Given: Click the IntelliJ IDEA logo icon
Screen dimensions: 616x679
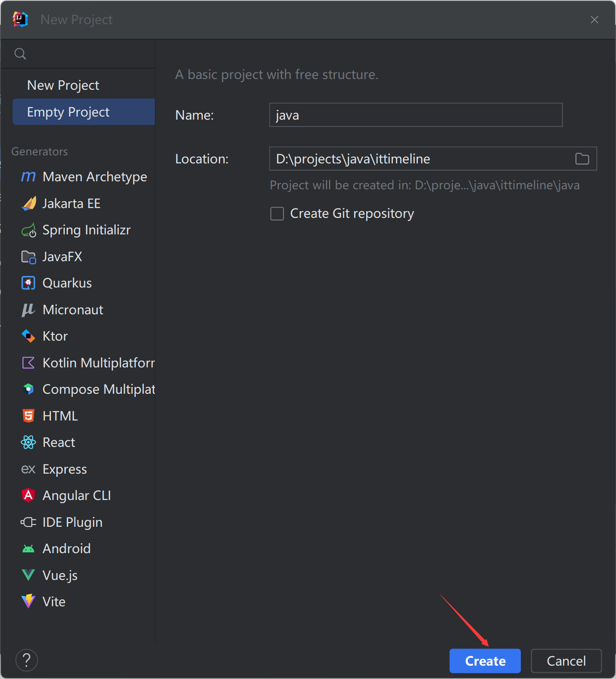Looking at the screenshot, I should [21, 20].
